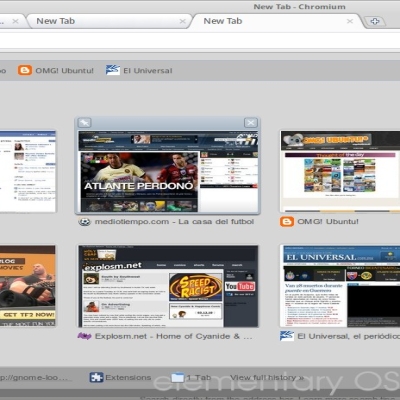The image size is (400, 400).
Task: Click OMG! Ubuntu! title under thumbnail
Action: 328,222
